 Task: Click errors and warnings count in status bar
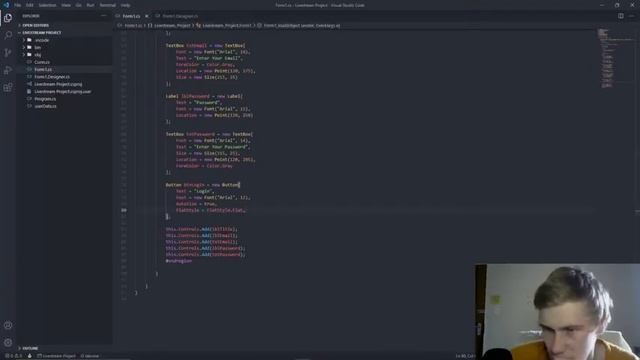(x=13, y=356)
